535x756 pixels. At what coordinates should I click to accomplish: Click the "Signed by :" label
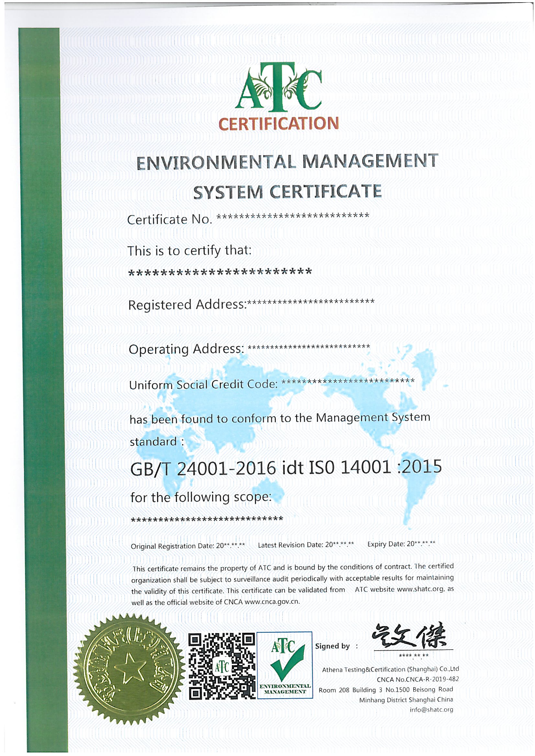pos(336,646)
